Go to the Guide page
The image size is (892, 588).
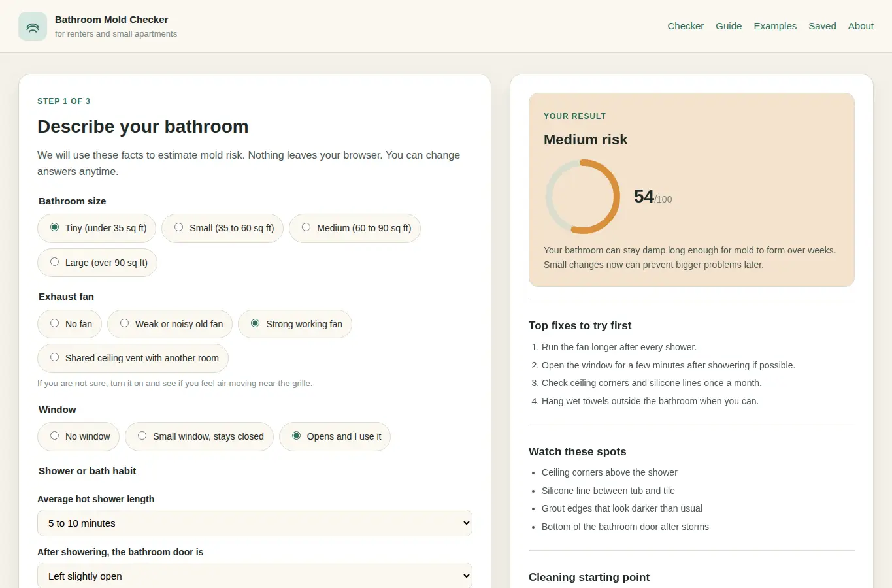pos(729,26)
